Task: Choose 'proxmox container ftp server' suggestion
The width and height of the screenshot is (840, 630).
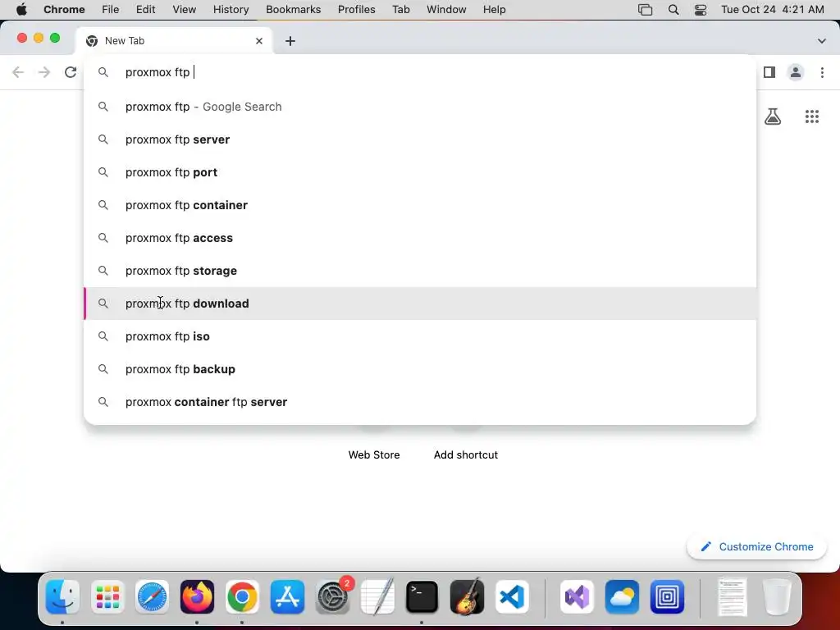Action: (x=420, y=402)
